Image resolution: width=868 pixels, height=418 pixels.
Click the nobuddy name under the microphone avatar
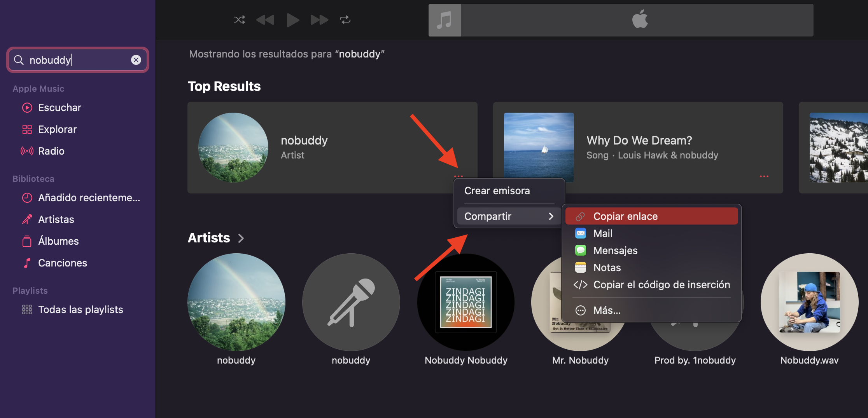click(351, 361)
